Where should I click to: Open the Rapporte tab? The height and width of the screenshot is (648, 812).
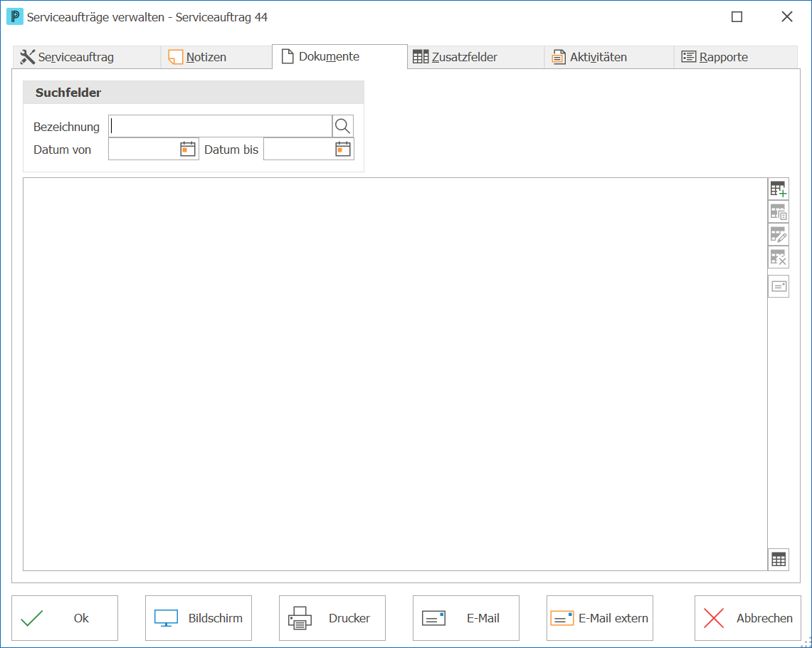(x=735, y=57)
